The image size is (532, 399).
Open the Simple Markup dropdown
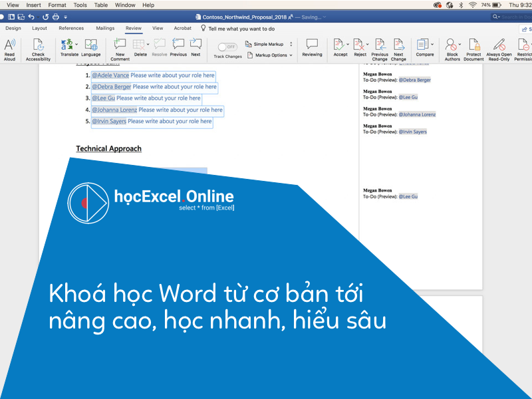pos(269,44)
